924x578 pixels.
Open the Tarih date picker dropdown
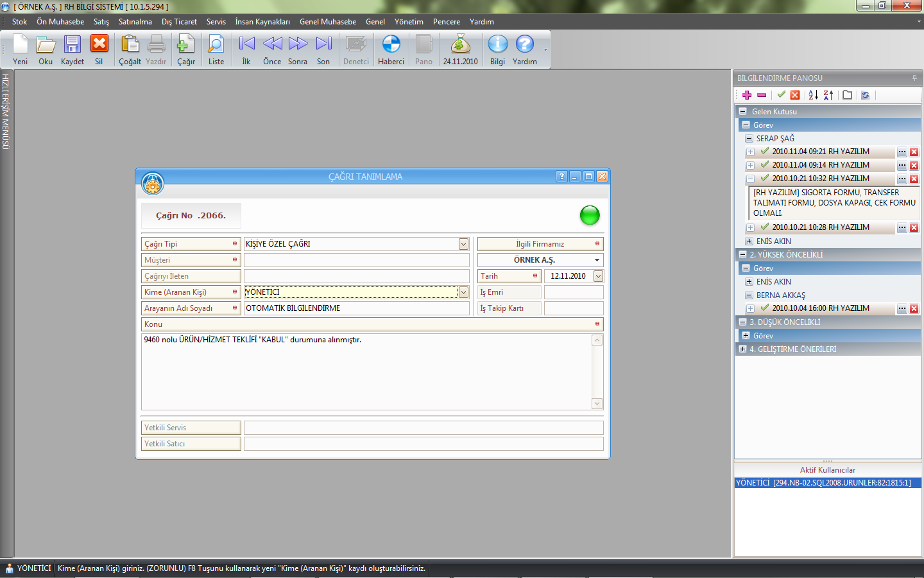pyautogui.click(x=598, y=276)
